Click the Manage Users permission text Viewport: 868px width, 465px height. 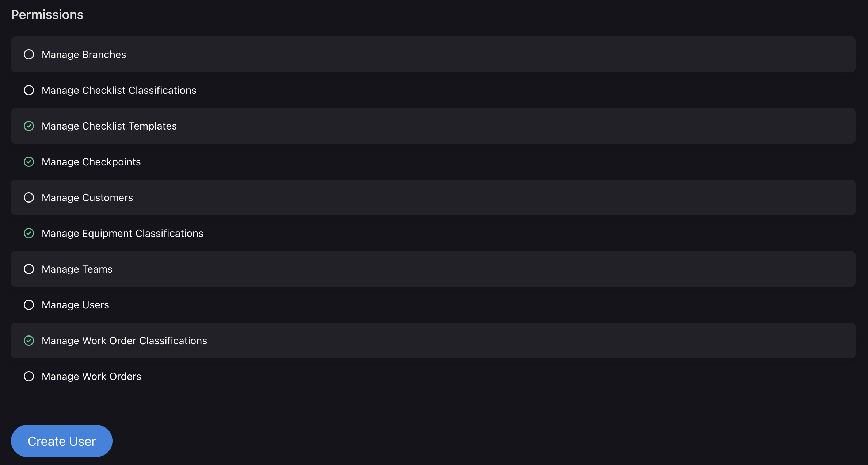point(75,305)
